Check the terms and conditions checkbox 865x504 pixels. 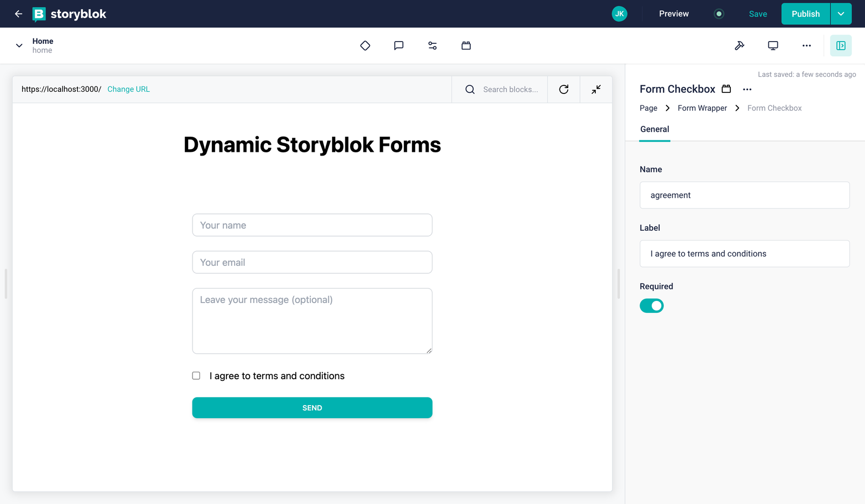click(x=196, y=376)
